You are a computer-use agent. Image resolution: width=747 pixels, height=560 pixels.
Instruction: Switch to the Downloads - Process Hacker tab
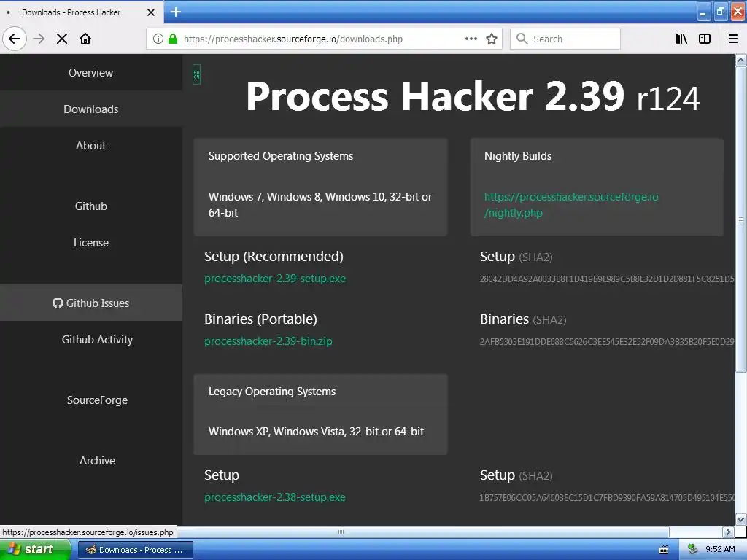pos(81,12)
